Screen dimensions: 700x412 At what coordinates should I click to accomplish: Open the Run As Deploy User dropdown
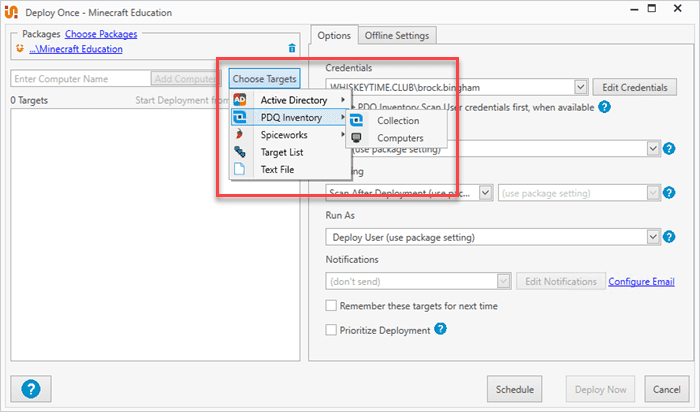coord(653,237)
